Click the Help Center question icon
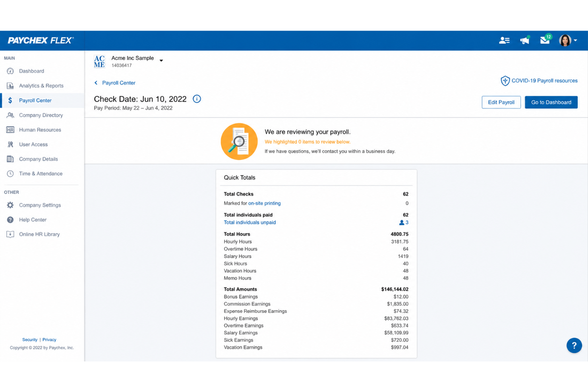 10,220
